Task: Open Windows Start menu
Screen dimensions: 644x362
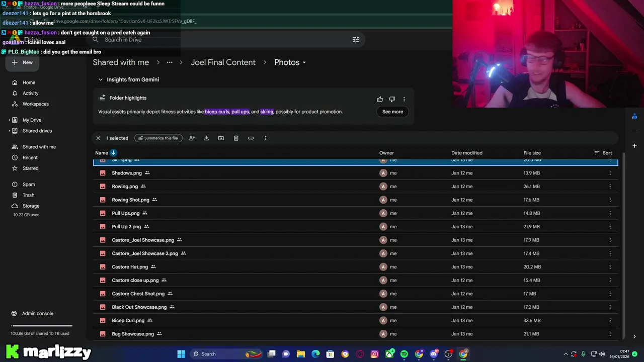Action: [x=181, y=354]
